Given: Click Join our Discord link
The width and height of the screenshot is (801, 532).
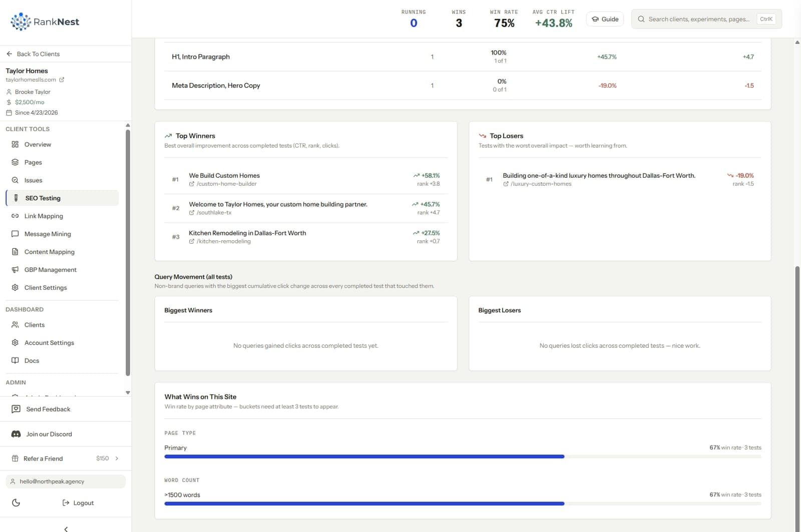Looking at the screenshot, I should (x=49, y=434).
